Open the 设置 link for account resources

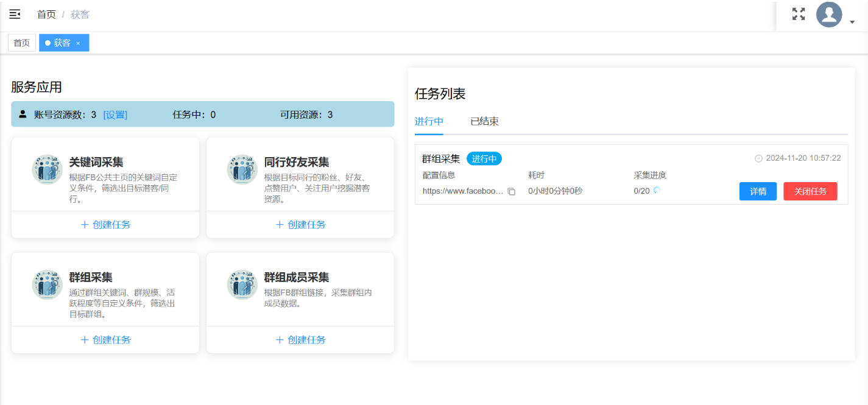(115, 114)
